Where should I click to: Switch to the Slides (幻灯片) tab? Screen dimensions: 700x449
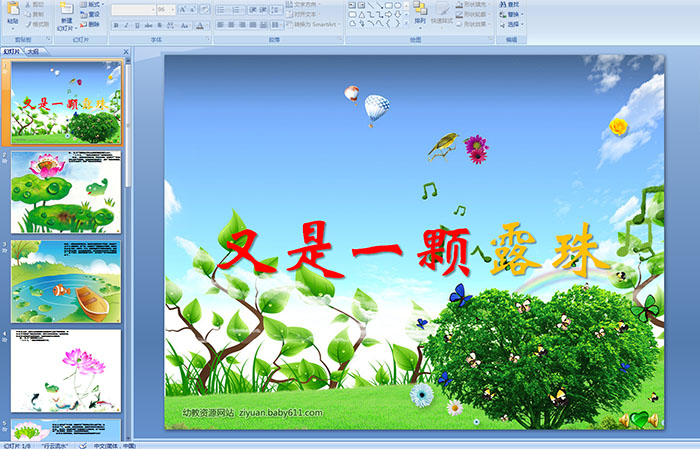[12, 50]
